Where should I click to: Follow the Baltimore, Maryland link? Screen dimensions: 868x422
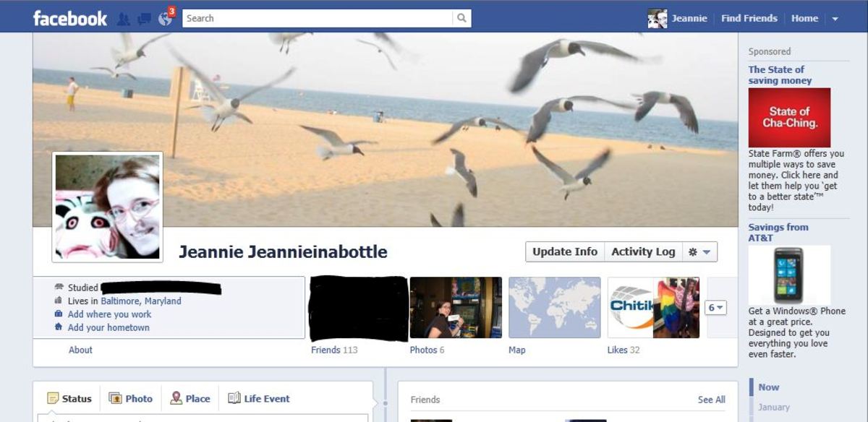(x=141, y=301)
